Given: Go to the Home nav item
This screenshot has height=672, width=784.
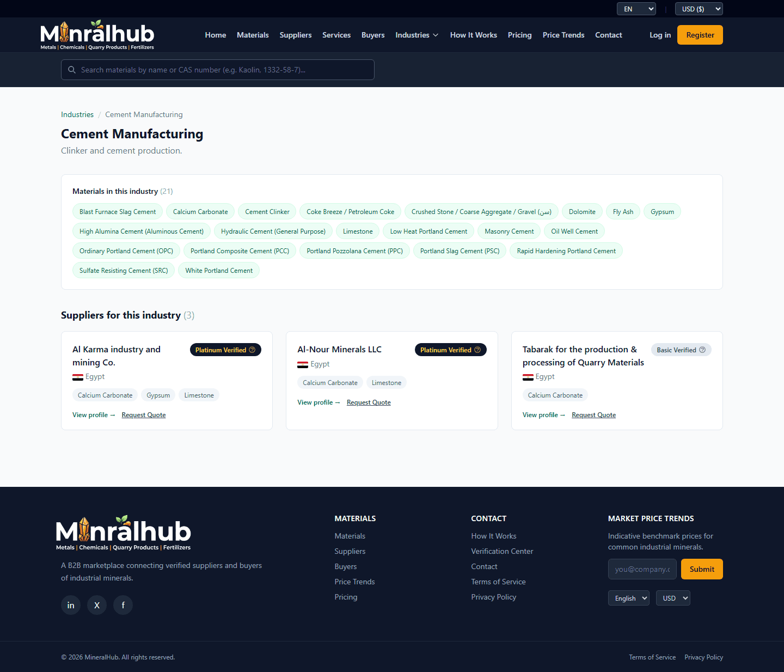Looking at the screenshot, I should coord(216,35).
